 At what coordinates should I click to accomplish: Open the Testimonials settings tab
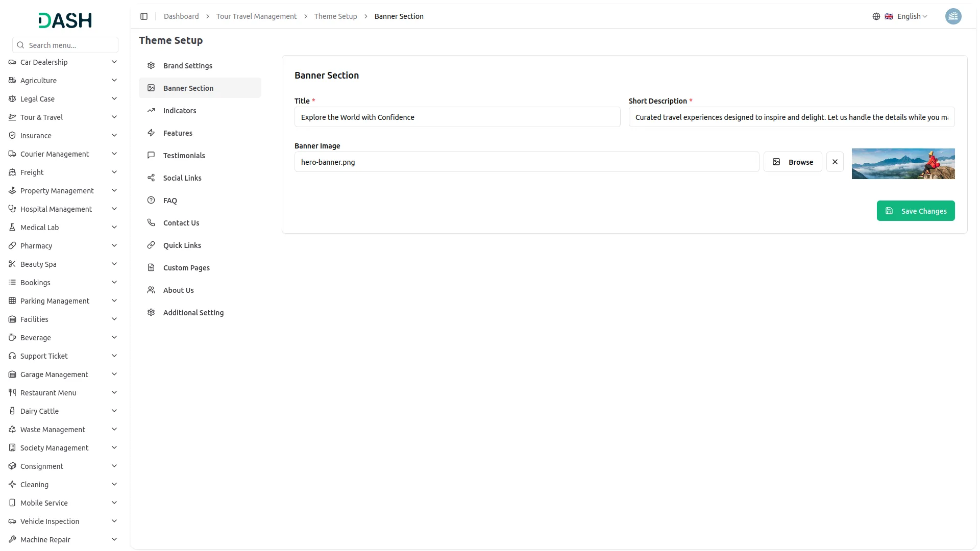point(184,156)
